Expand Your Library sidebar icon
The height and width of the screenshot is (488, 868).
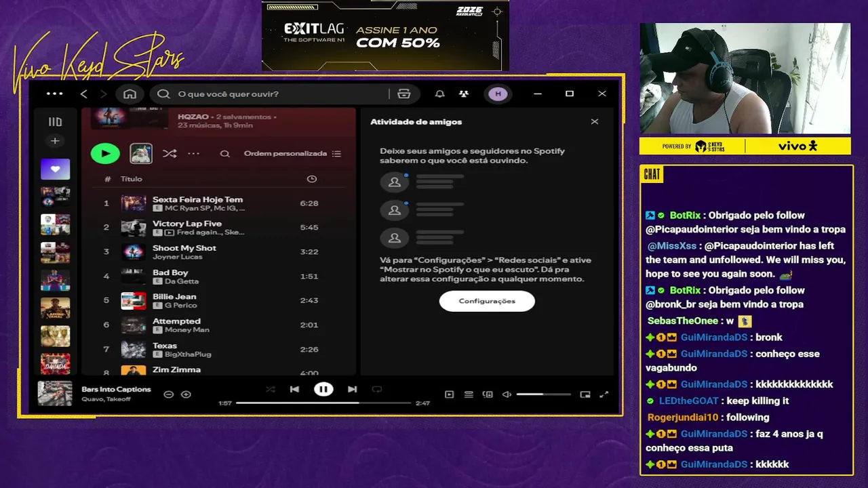pyautogui.click(x=55, y=122)
